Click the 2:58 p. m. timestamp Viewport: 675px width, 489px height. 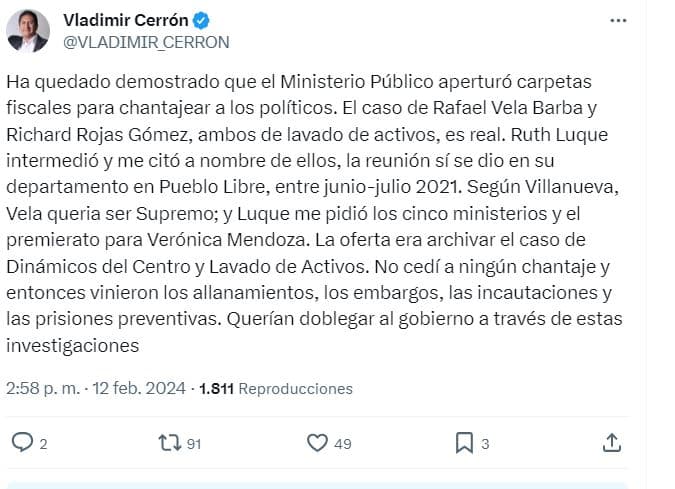(x=42, y=388)
